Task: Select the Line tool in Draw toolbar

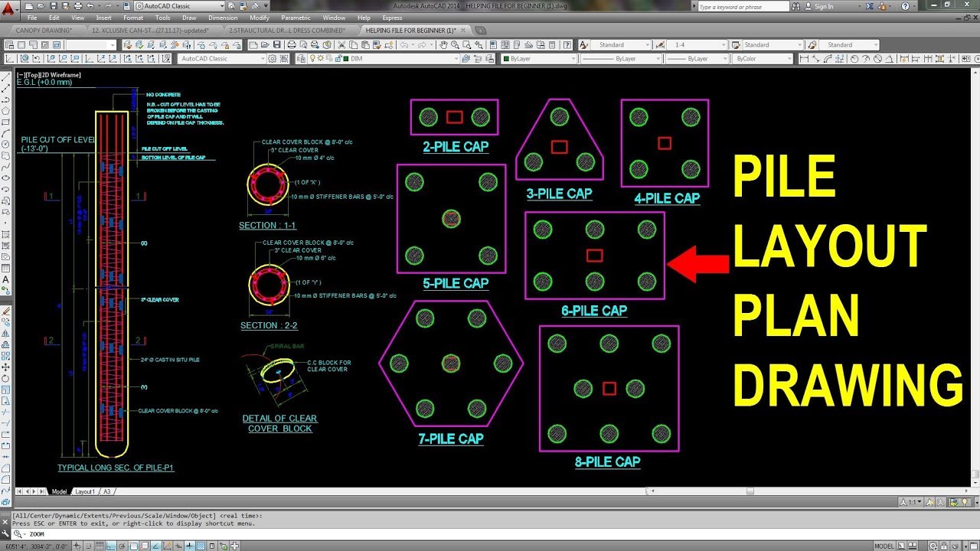Action: pos(6,77)
